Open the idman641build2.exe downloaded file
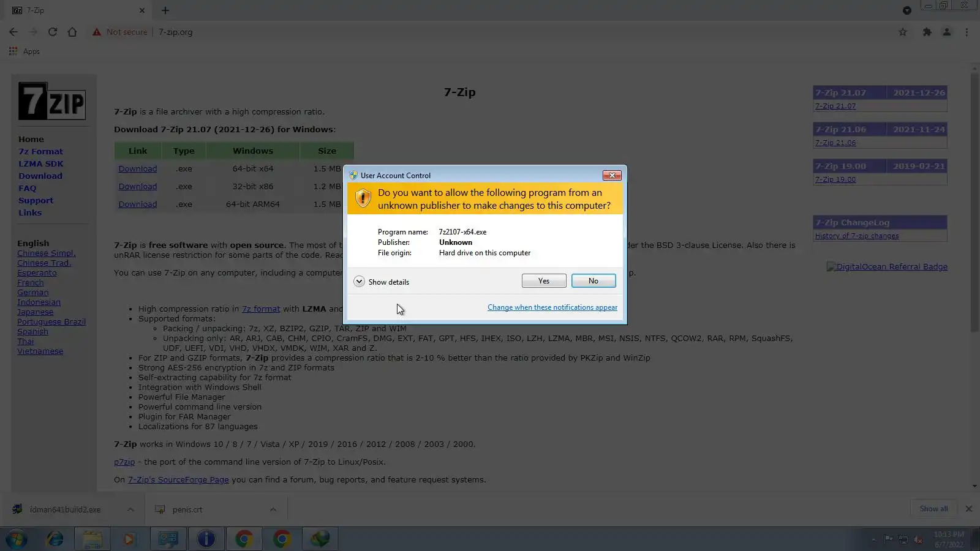Viewport: 980px width, 551px height. pyautogui.click(x=65, y=509)
